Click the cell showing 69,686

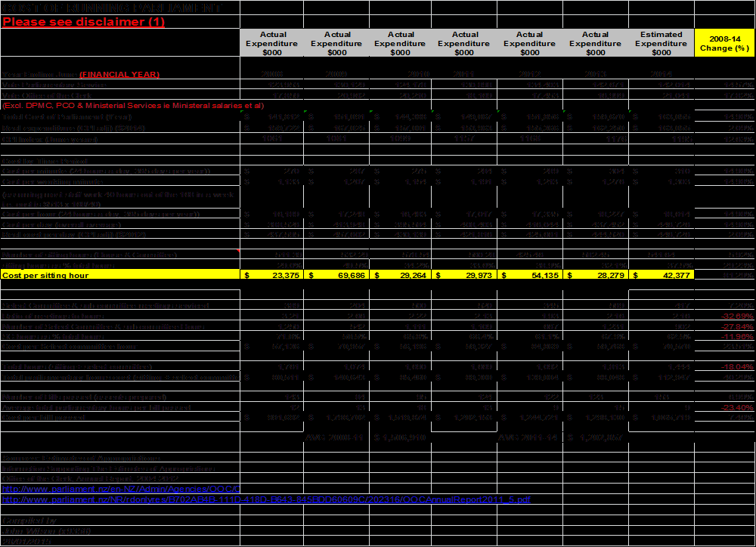pos(336,275)
